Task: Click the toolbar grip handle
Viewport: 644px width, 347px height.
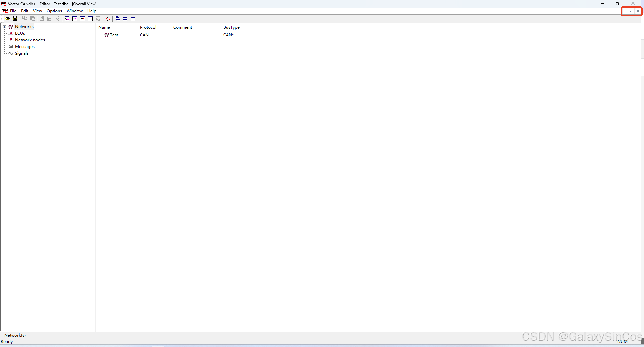Action: (x=2, y=19)
